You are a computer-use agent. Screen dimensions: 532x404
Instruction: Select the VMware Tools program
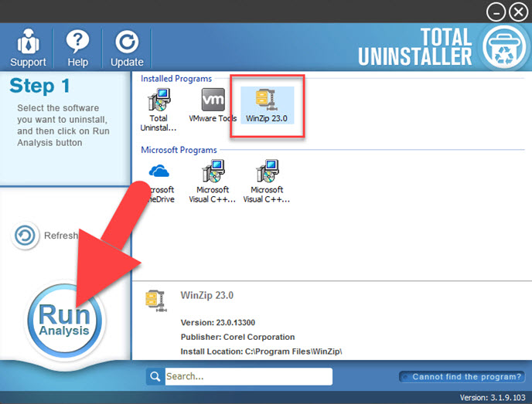tap(213, 105)
